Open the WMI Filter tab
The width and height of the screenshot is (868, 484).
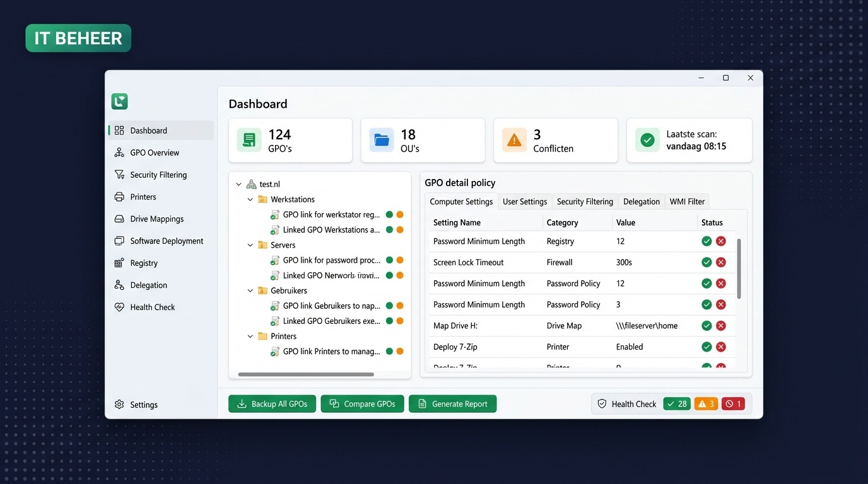687,202
